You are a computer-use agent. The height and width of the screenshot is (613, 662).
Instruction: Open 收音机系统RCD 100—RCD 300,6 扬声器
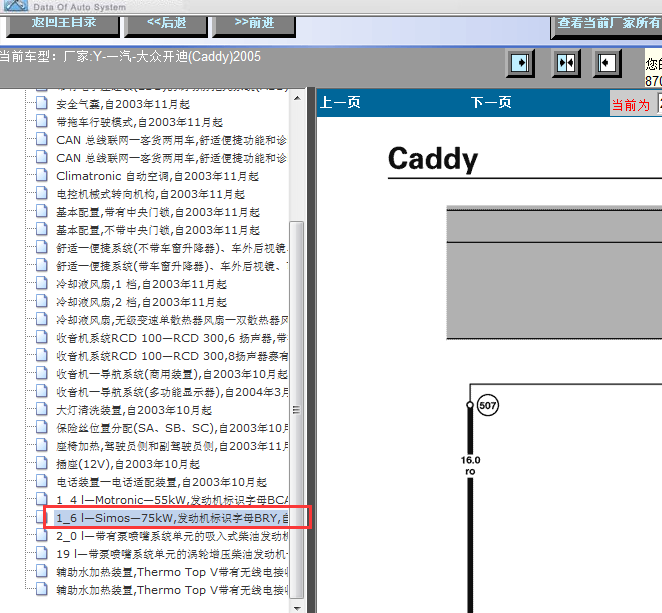(x=172, y=338)
